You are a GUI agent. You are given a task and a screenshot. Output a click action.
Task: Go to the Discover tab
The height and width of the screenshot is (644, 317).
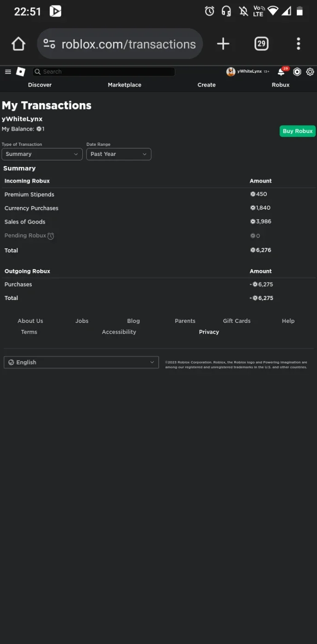[40, 85]
